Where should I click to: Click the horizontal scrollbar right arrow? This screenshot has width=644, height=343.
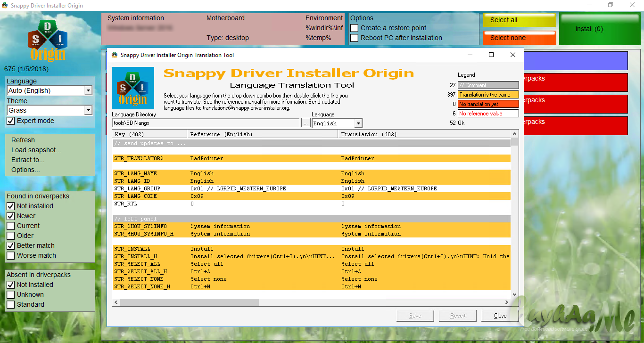pyautogui.click(x=507, y=302)
